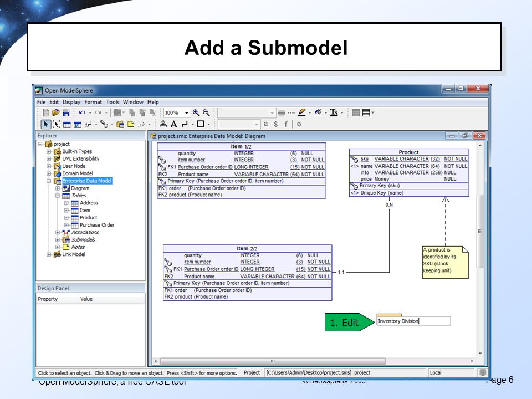Image resolution: width=532 pixels, height=399 pixels.
Task: Pick the stamp tool
Action: click(163, 124)
